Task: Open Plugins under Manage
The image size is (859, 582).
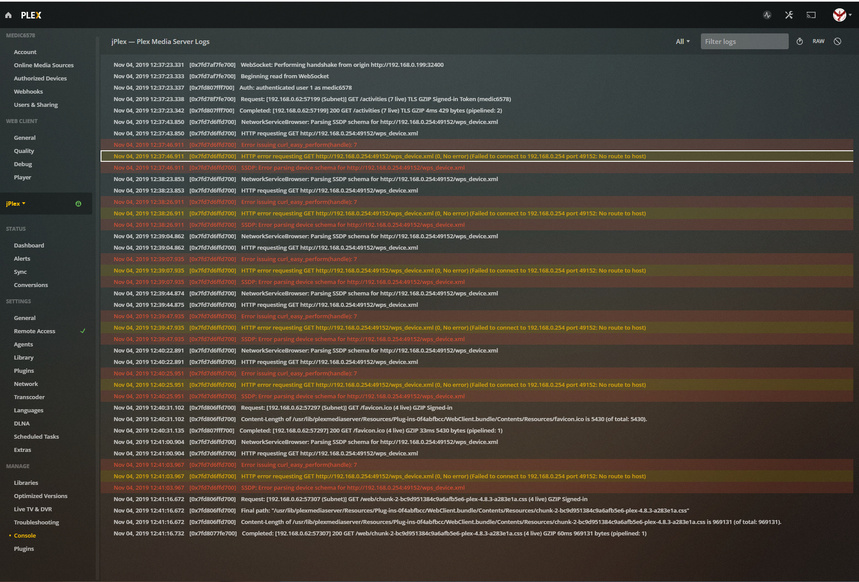Action: pyautogui.click(x=24, y=549)
